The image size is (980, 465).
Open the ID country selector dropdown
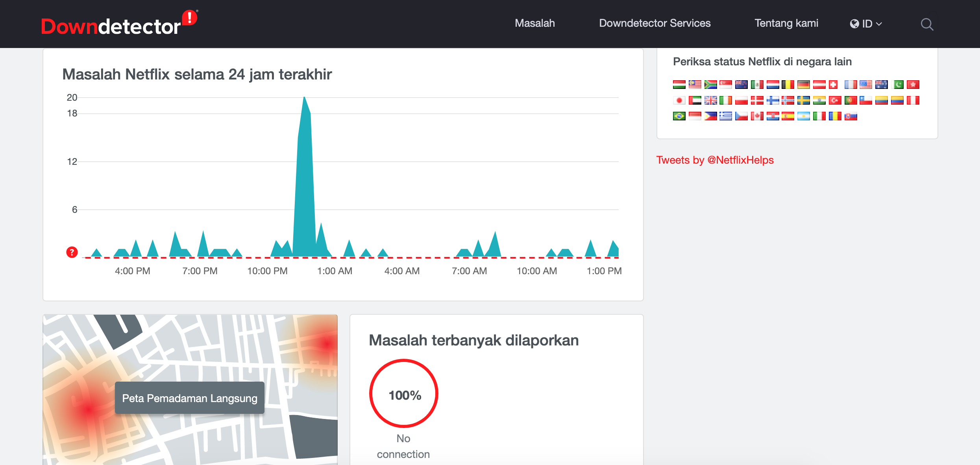(x=866, y=24)
